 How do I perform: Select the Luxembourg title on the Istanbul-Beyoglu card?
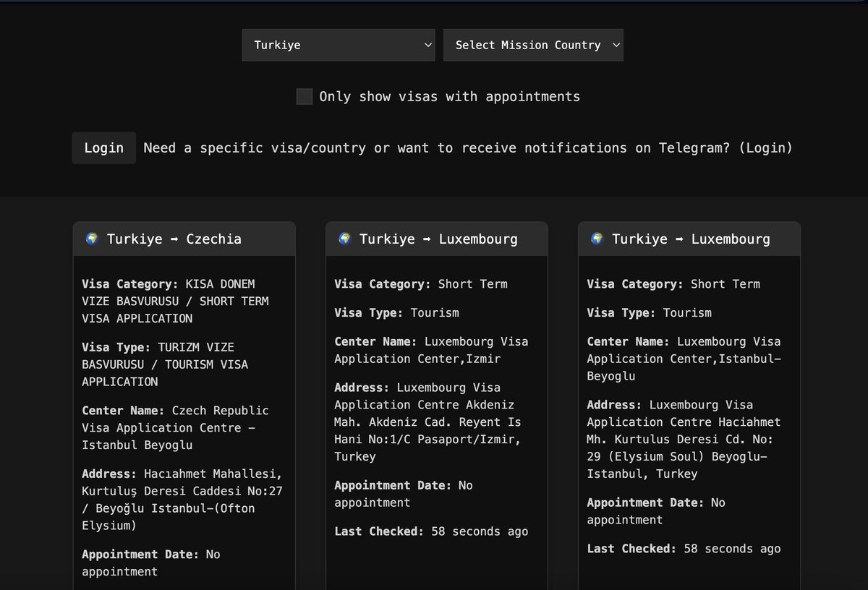click(691, 239)
